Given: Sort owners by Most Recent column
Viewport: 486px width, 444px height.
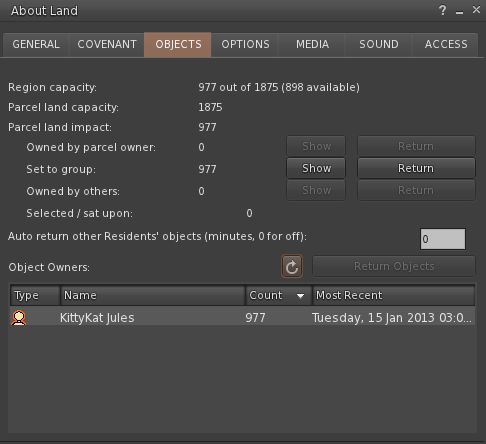Looking at the screenshot, I should (x=393, y=295).
